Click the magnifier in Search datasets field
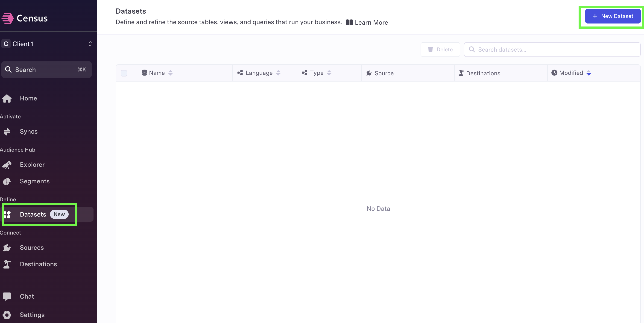The image size is (644, 323). click(472, 49)
